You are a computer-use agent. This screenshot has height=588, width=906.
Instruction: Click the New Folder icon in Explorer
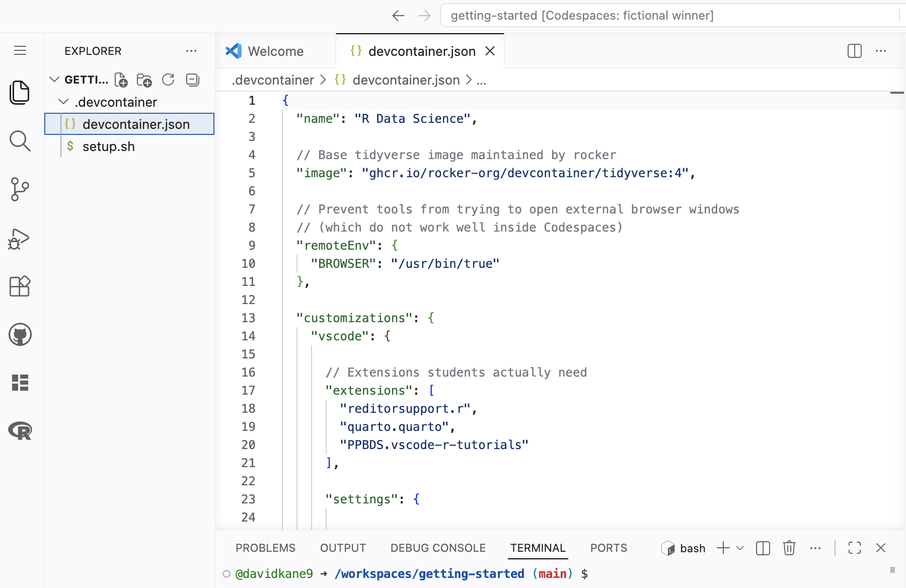tap(144, 80)
